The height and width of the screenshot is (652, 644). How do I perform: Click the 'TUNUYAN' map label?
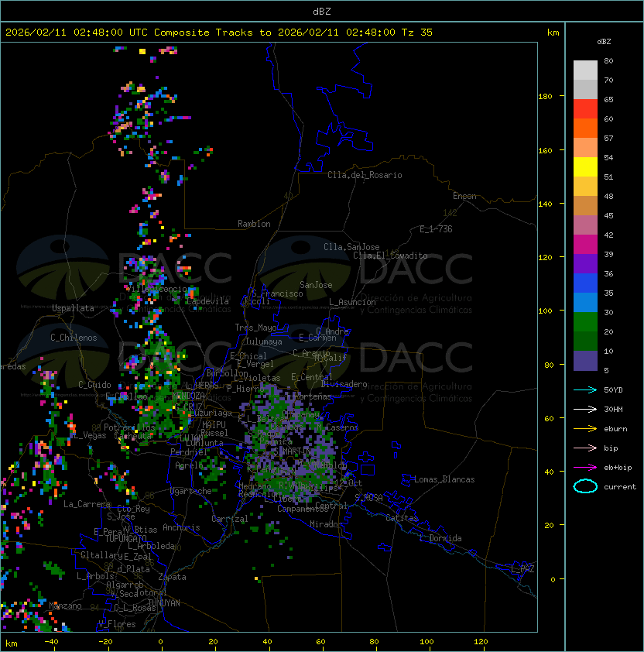164,603
